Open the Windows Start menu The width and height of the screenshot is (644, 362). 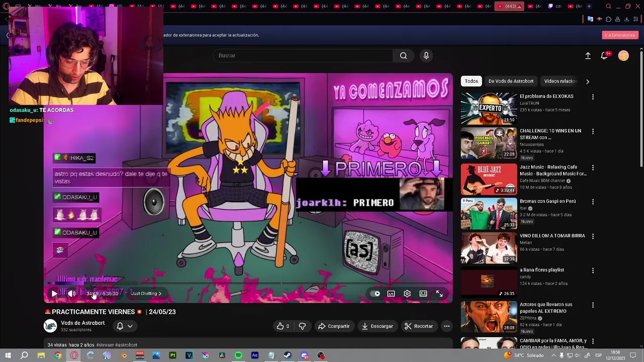[x=8, y=355]
